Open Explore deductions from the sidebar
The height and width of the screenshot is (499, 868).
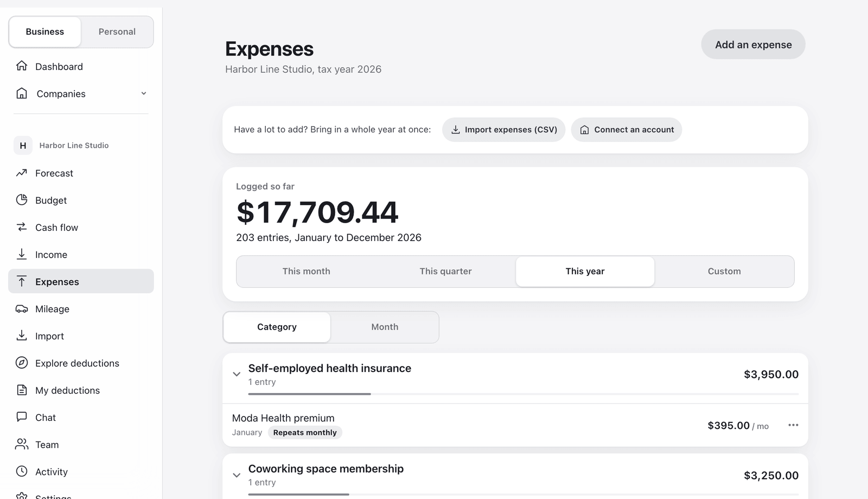point(81,363)
